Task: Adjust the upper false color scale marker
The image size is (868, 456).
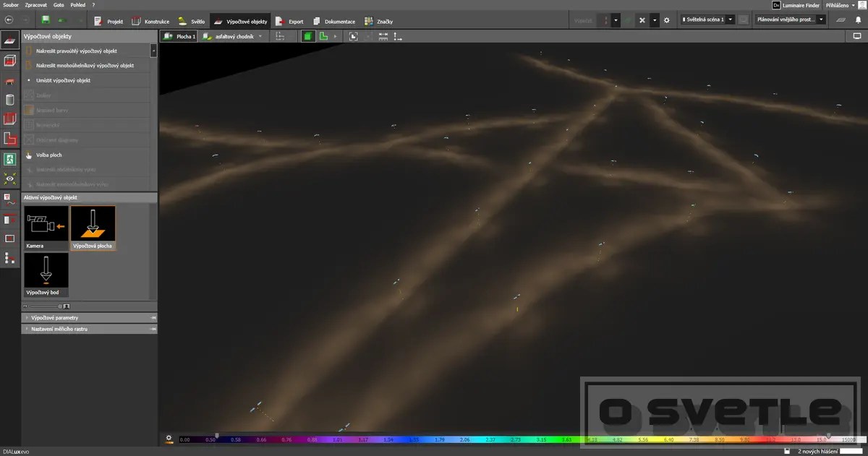Action: tap(828, 435)
